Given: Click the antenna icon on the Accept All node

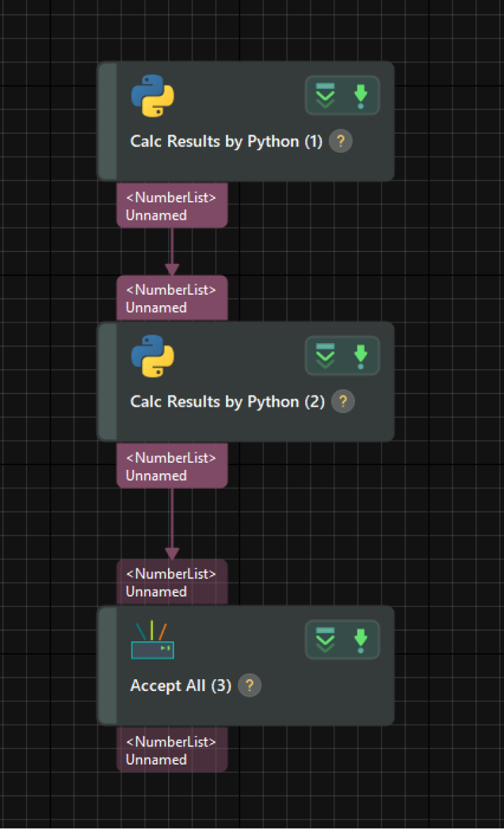Looking at the screenshot, I should [153, 639].
